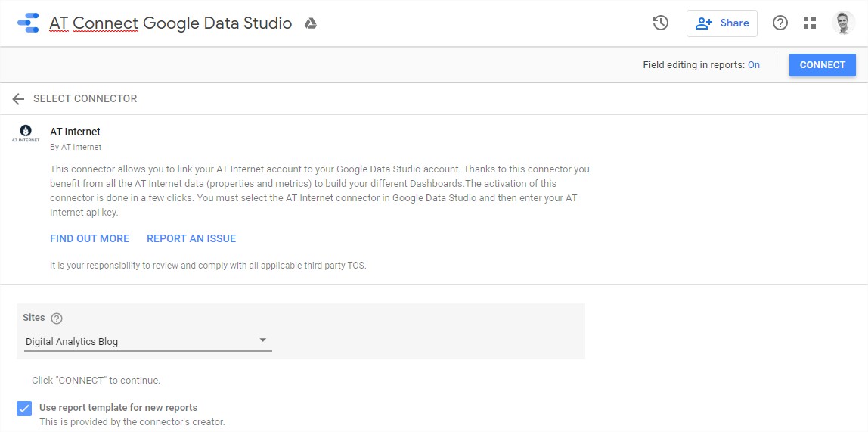Open the Google apps grid icon
This screenshot has height=432, width=868.
pyautogui.click(x=810, y=23)
